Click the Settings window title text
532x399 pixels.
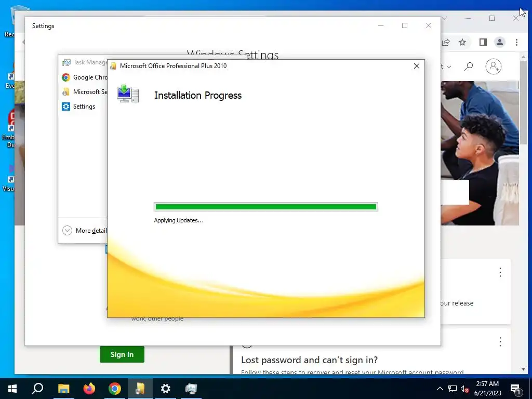point(43,26)
